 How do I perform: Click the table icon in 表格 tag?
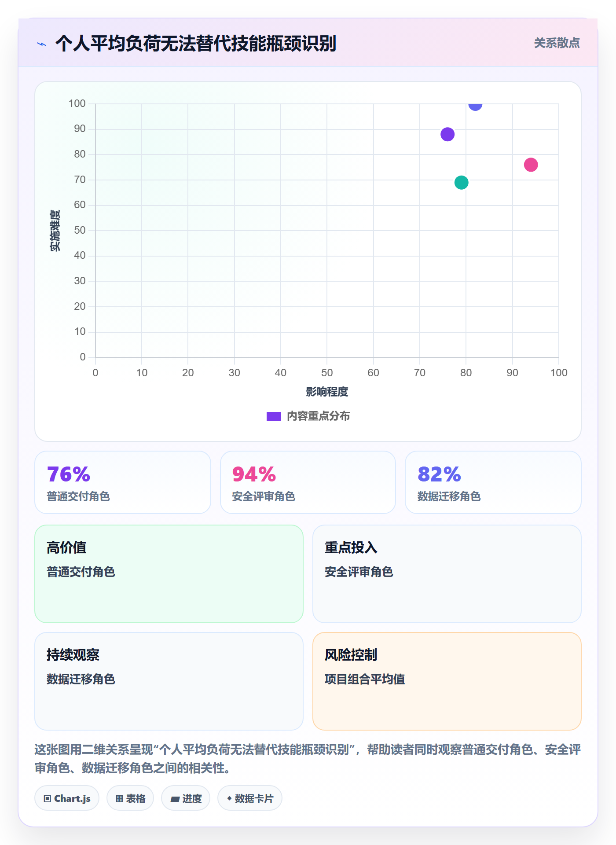pyautogui.click(x=119, y=799)
